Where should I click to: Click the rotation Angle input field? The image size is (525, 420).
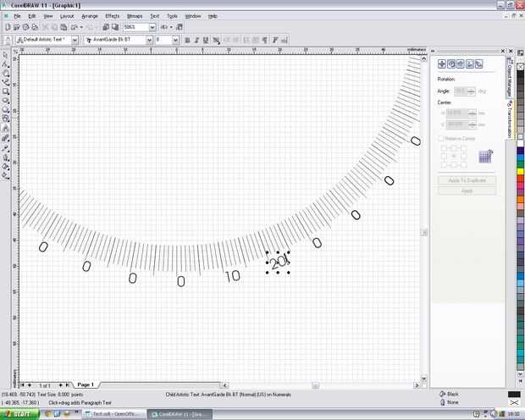coord(461,91)
